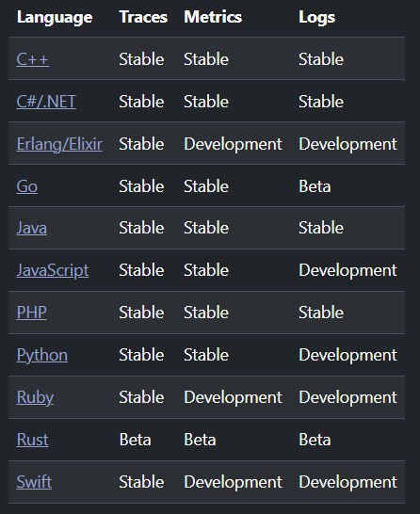Open the Rust language page

pyautogui.click(x=32, y=440)
